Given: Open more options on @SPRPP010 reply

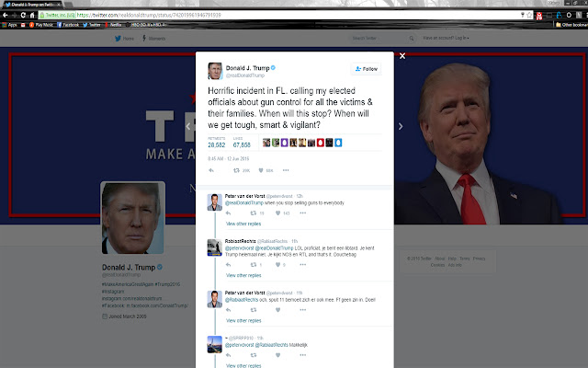Looking at the screenshot, I should coord(303,355).
